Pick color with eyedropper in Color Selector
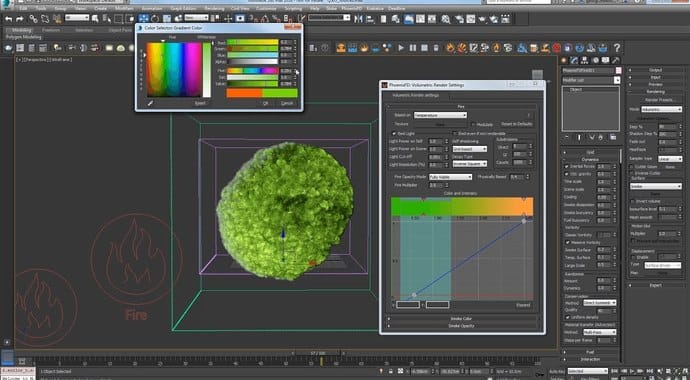The image size is (690, 380). [150, 103]
